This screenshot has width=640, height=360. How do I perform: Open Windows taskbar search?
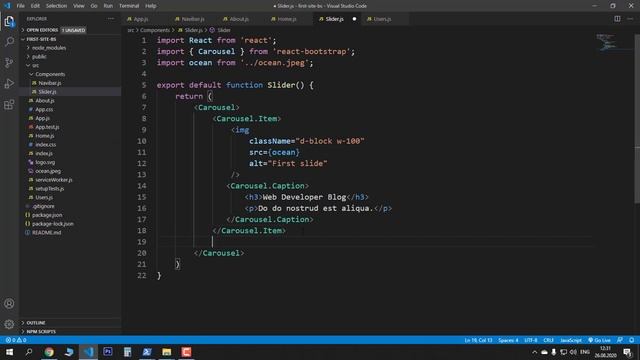[x=29, y=352]
